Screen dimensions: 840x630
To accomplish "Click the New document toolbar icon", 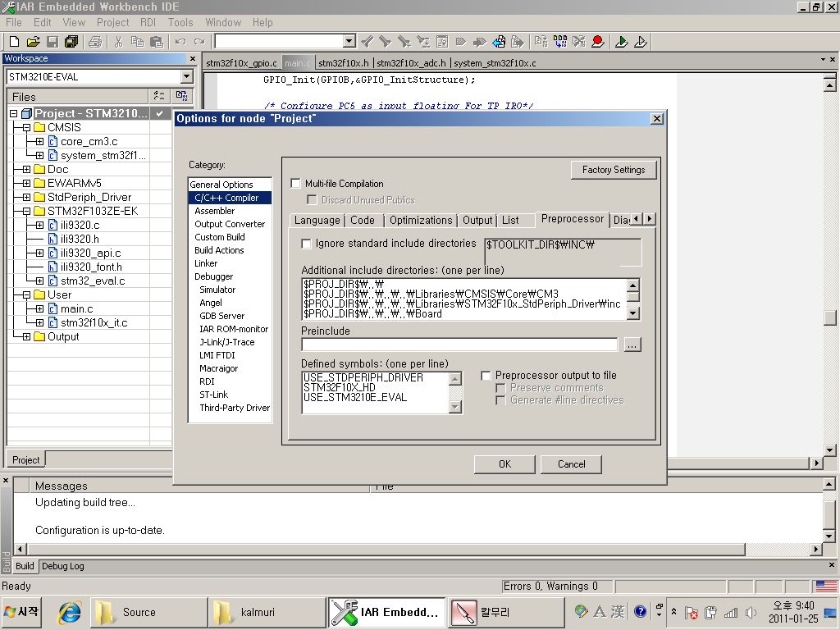I will click(x=15, y=41).
